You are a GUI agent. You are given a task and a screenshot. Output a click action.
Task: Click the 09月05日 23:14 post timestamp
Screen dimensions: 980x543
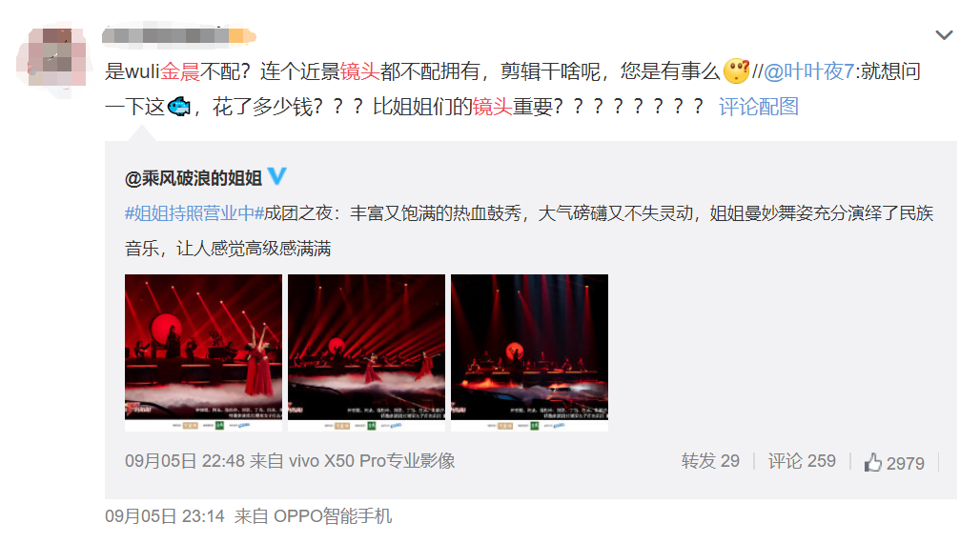point(164,516)
